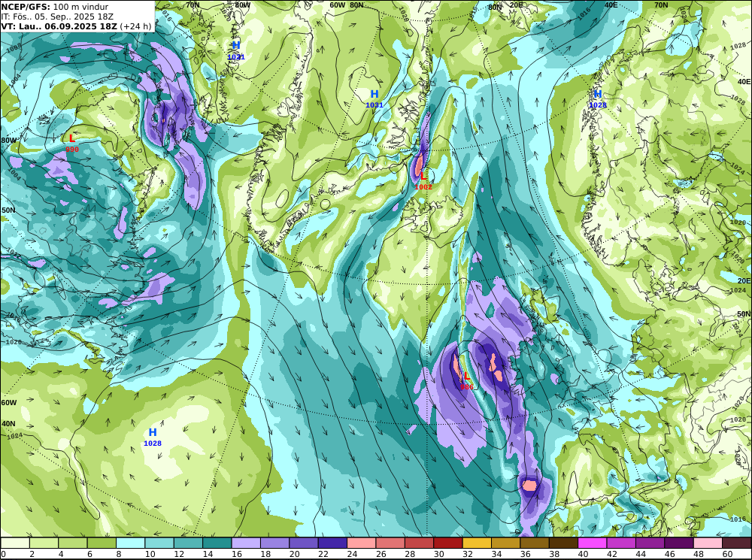Click the medium purple 18–20 legend swatch

pos(274,543)
